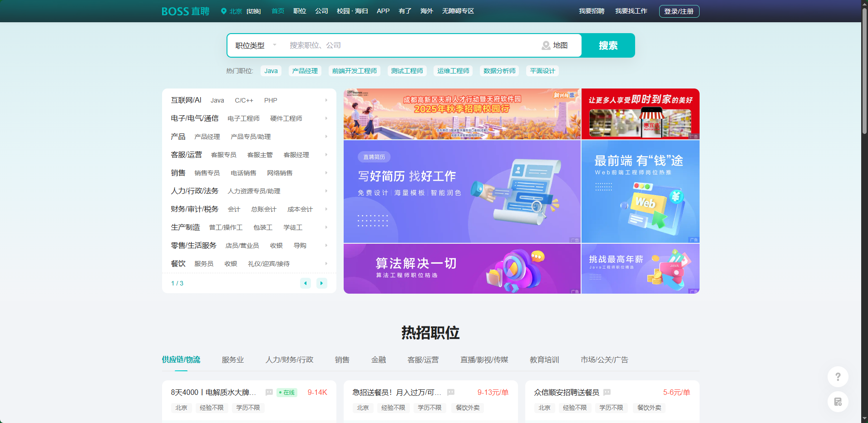Click the BOSS直聘 logo
The width and height of the screenshot is (868, 423).
pos(185,11)
